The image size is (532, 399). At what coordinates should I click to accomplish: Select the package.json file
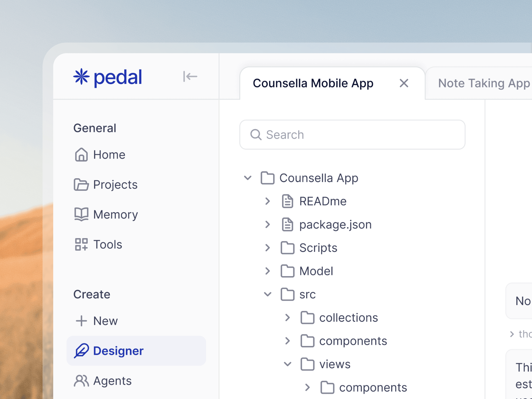pos(335,225)
